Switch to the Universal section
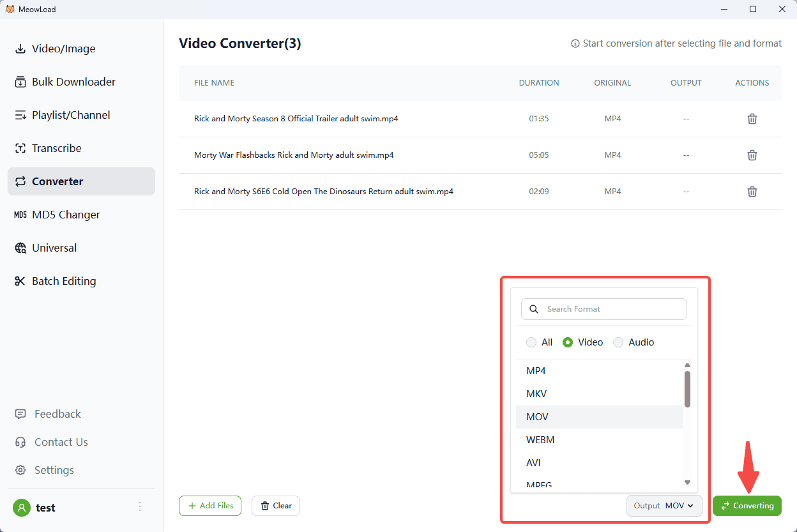 click(54, 248)
